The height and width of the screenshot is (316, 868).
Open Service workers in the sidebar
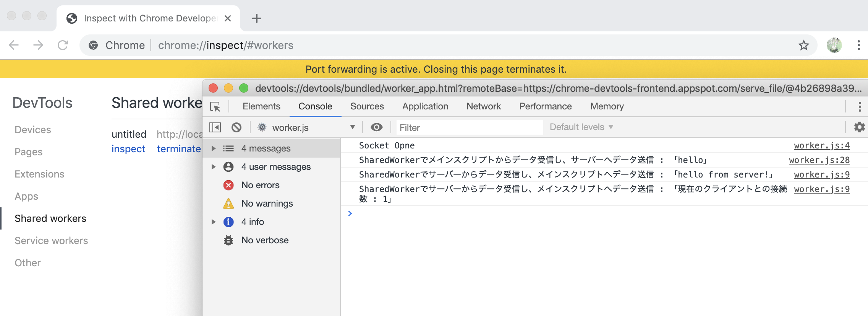click(x=51, y=241)
